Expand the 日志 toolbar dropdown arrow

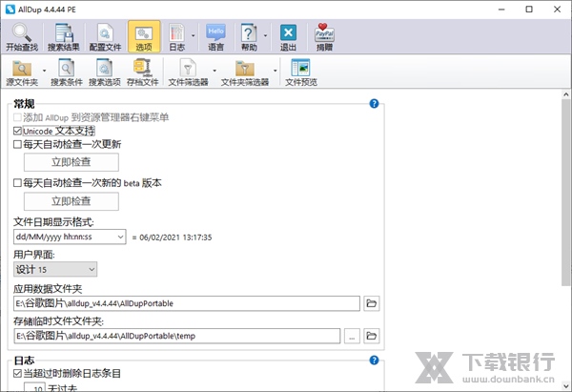193,36
